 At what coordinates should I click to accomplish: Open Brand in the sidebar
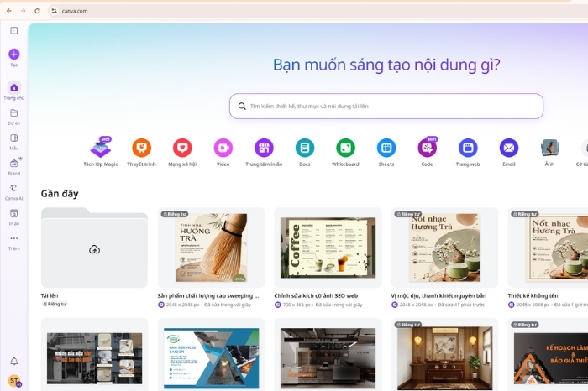coord(14,167)
